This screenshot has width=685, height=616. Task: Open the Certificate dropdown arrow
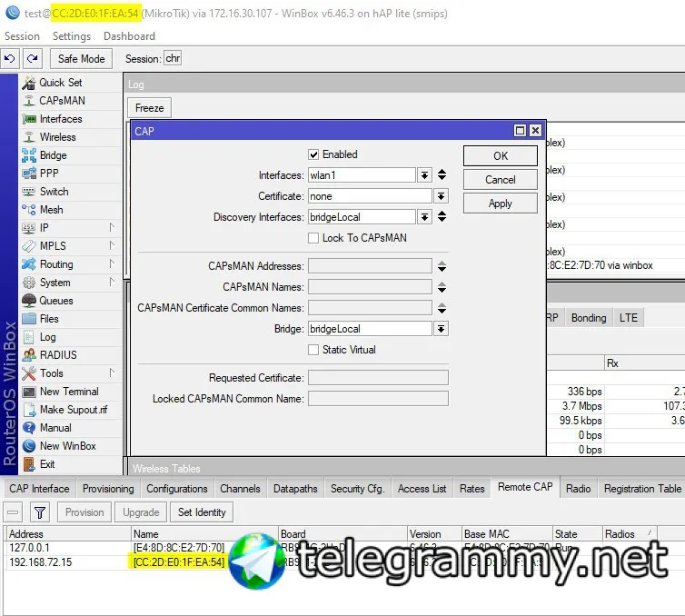click(x=441, y=196)
